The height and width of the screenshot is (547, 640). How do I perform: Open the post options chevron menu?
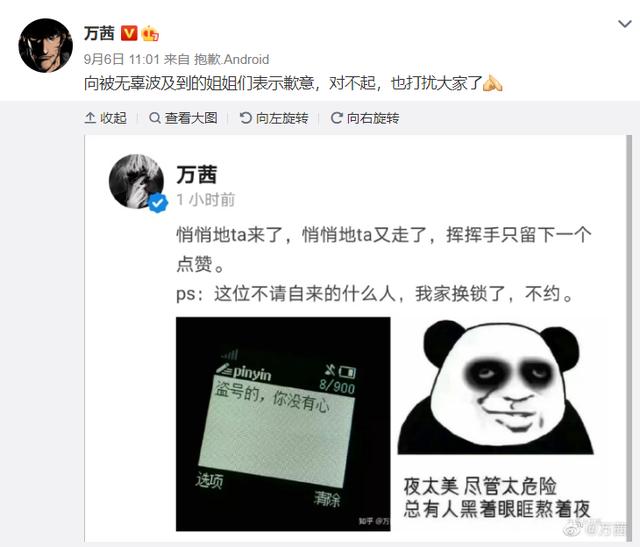(624, 24)
